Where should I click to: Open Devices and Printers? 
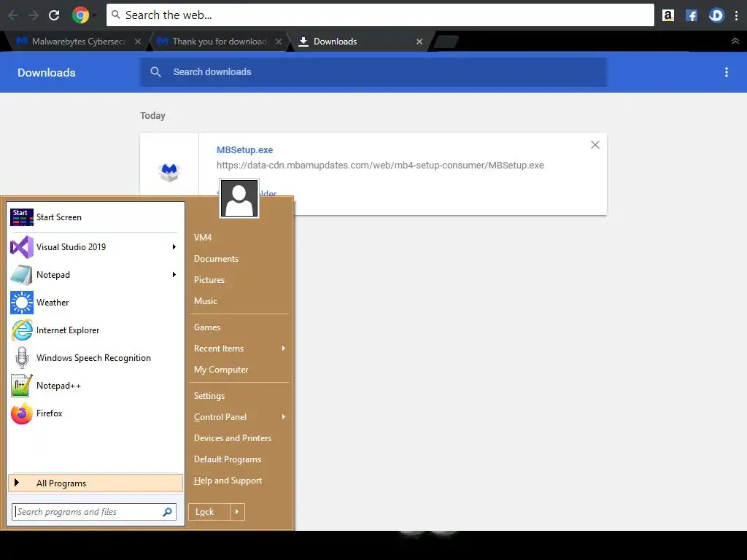(x=233, y=438)
